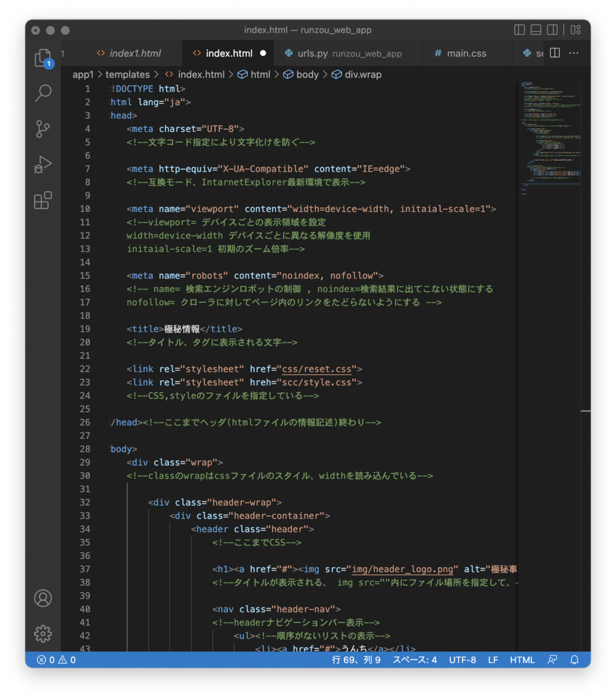Image resolution: width=616 pixels, height=699 pixels.
Task: Toggle the primary side bar layout icon
Action: click(x=520, y=30)
